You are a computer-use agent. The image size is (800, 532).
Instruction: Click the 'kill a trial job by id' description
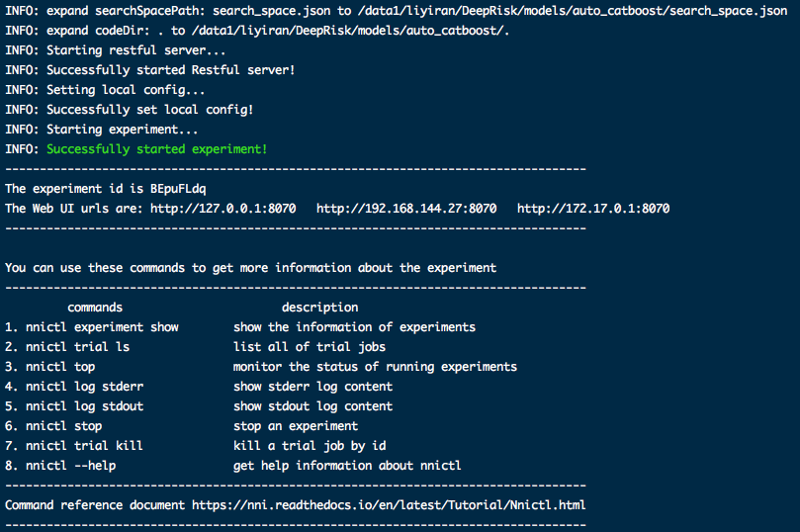coord(310,446)
